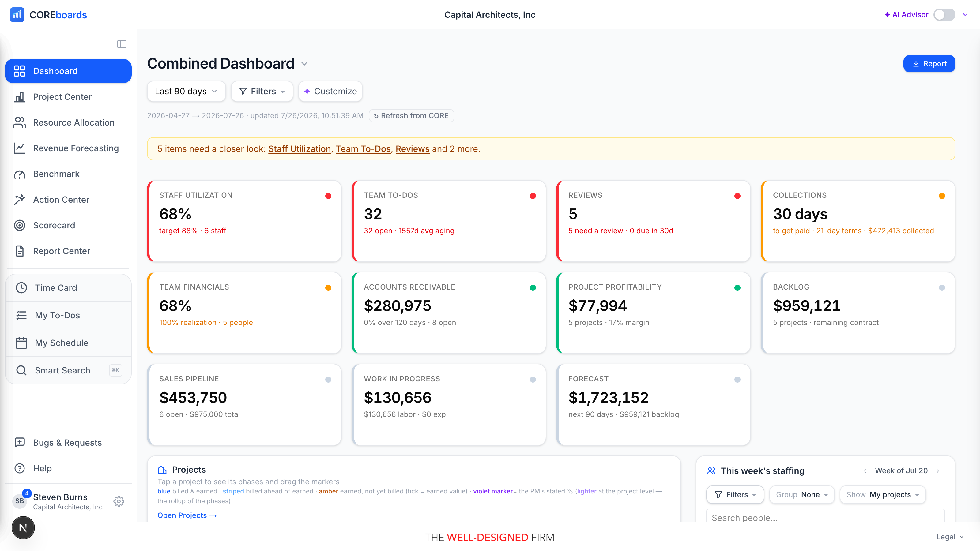Click the round N badge icon
This screenshot has width=980, height=551.
click(23, 528)
